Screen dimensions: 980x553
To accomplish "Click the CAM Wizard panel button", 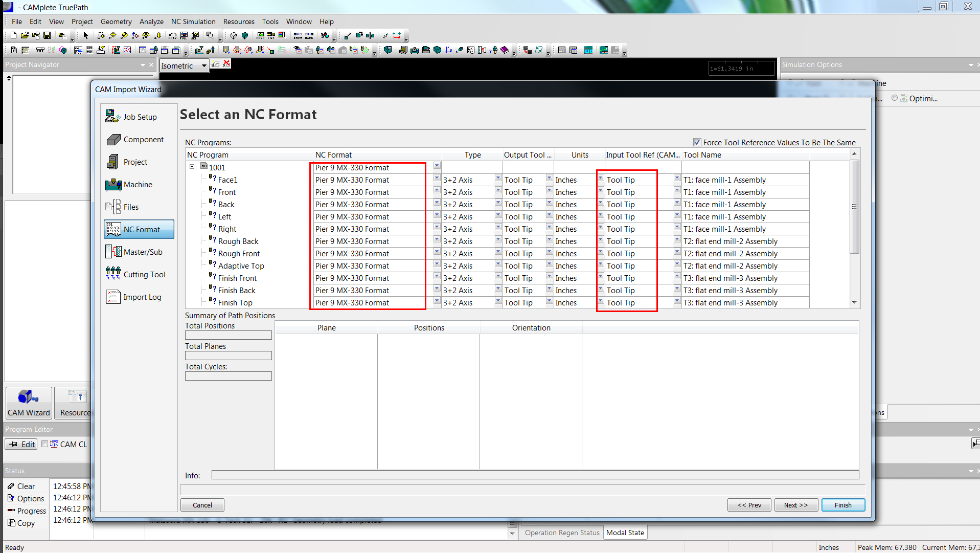I will coord(29,403).
